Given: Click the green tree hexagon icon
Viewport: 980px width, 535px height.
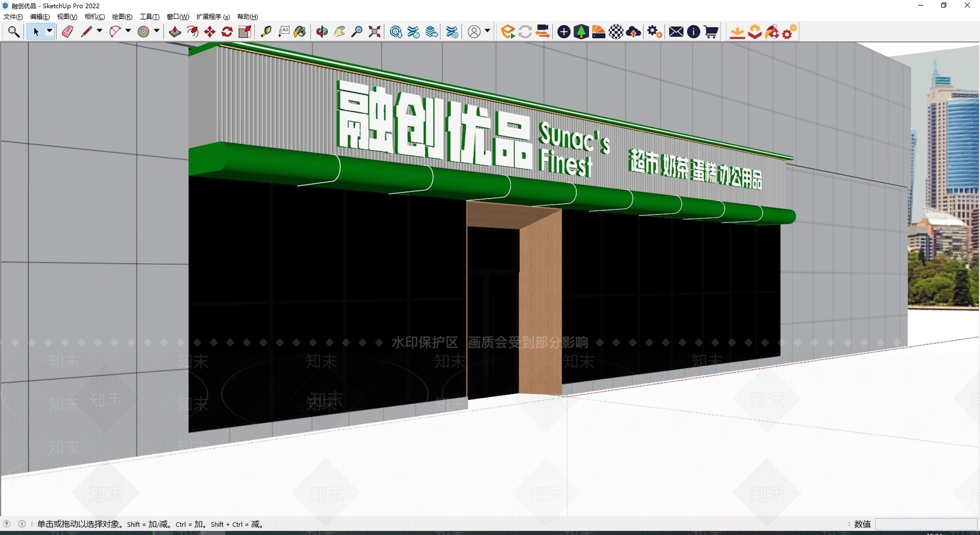Looking at the screenshot, I should click(581, 32).
